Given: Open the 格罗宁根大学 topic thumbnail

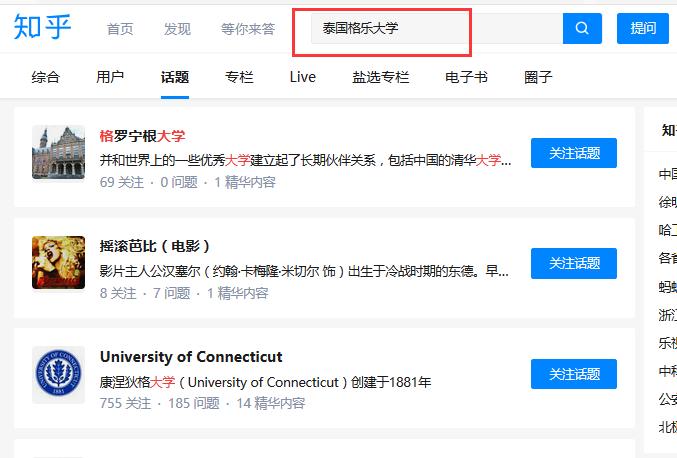Looking at the screenshot, I should [x=58, y=152].
